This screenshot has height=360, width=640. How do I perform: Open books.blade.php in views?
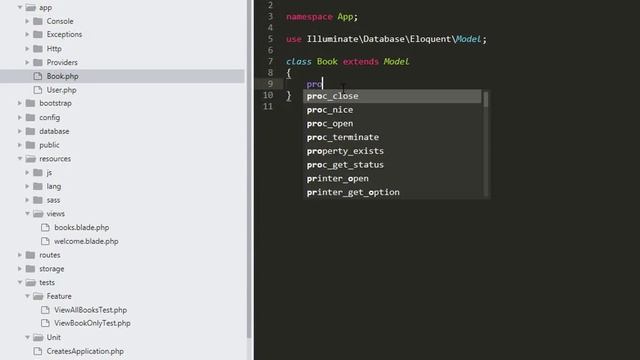(82, 227)
